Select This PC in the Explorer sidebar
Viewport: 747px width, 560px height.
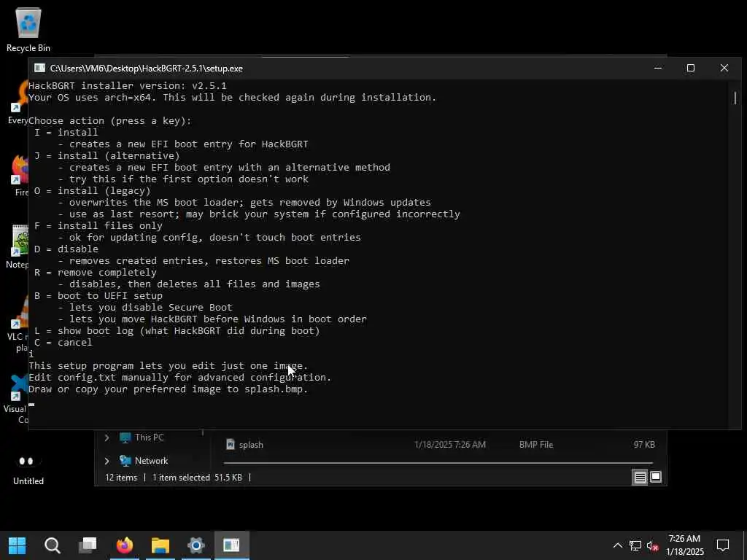[x=149, y=437]
